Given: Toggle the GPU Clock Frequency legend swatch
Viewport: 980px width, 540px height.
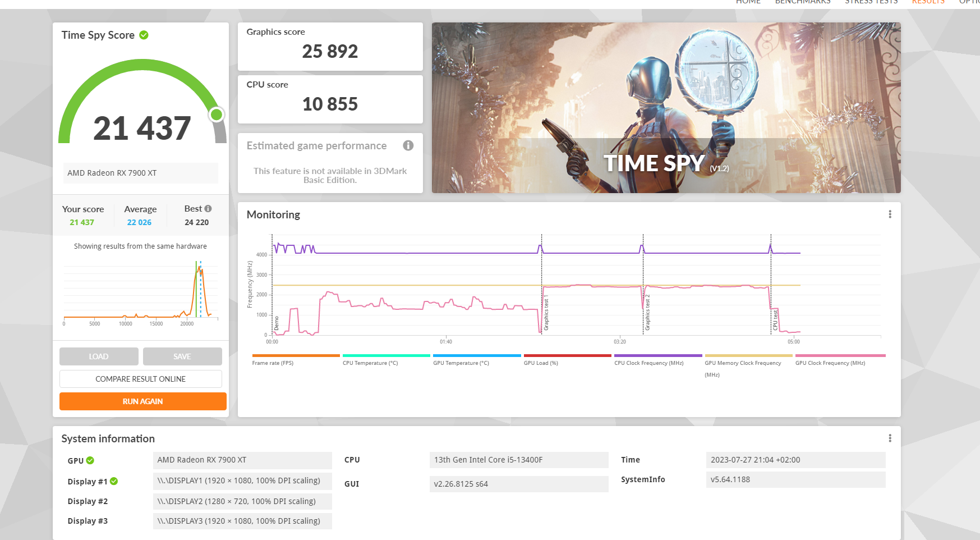Looking at the screenshot, I should click(840, 355).
